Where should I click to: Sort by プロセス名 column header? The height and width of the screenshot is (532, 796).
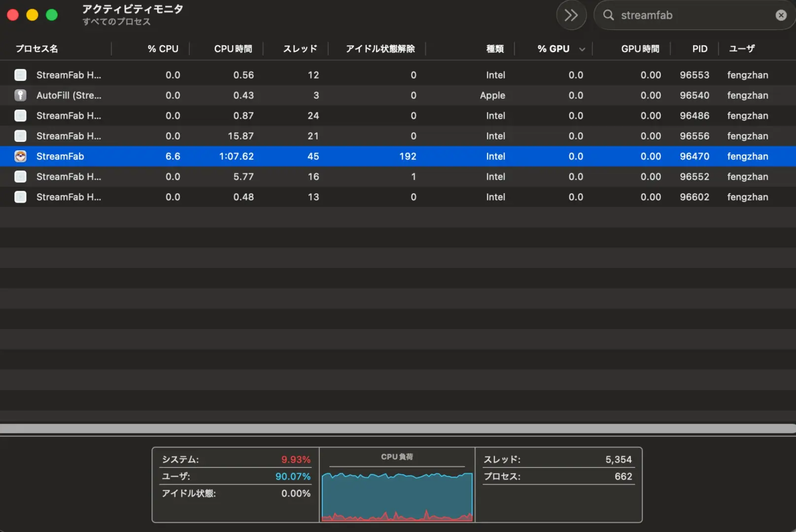[x=37, y=49]
